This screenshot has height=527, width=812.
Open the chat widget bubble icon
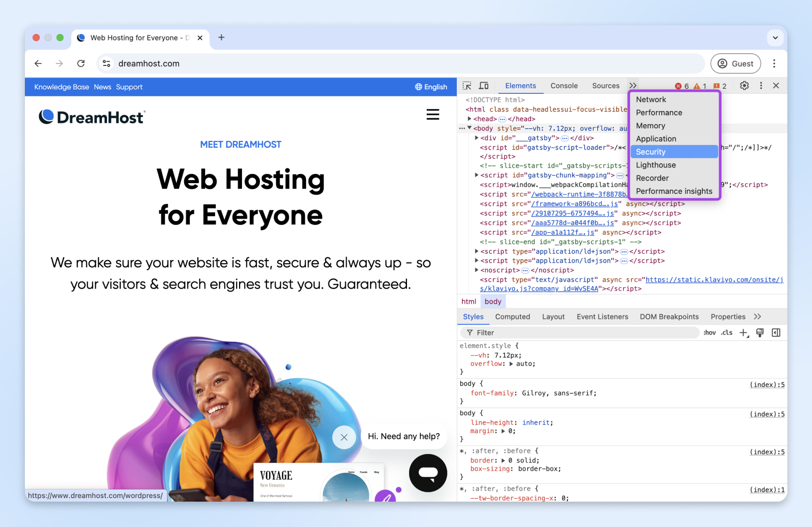428,473
